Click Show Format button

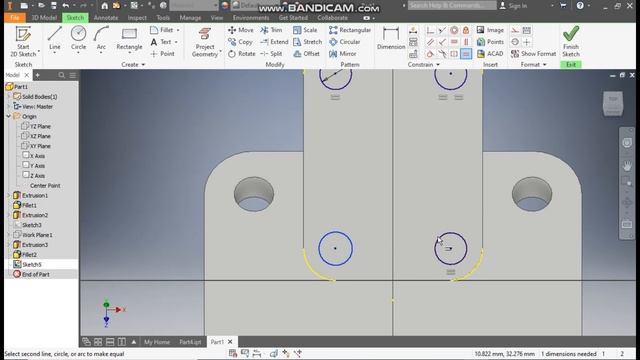533,53
